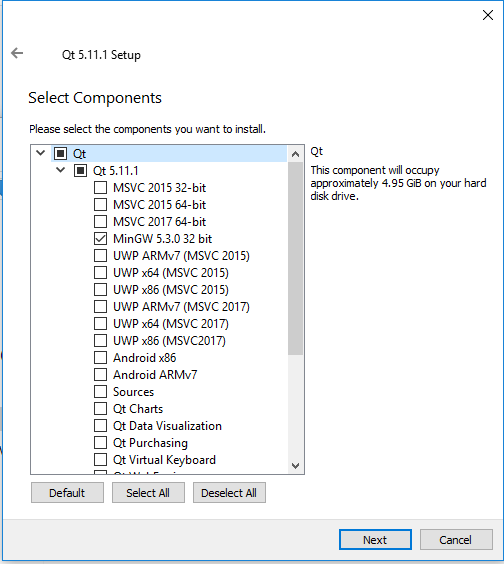Viewport: 504px width, 564px height.
Task: Select the top-level Qt row label
Action: [79, 154]
